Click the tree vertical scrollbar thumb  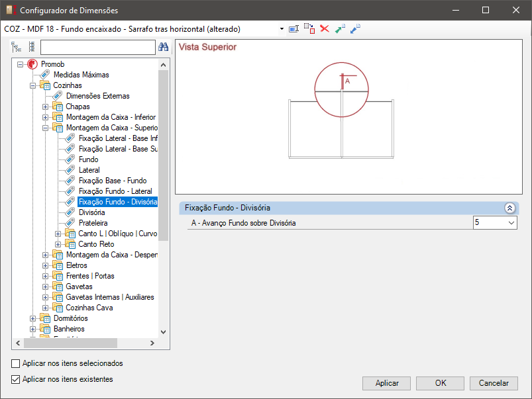click(x=163, y=155)
